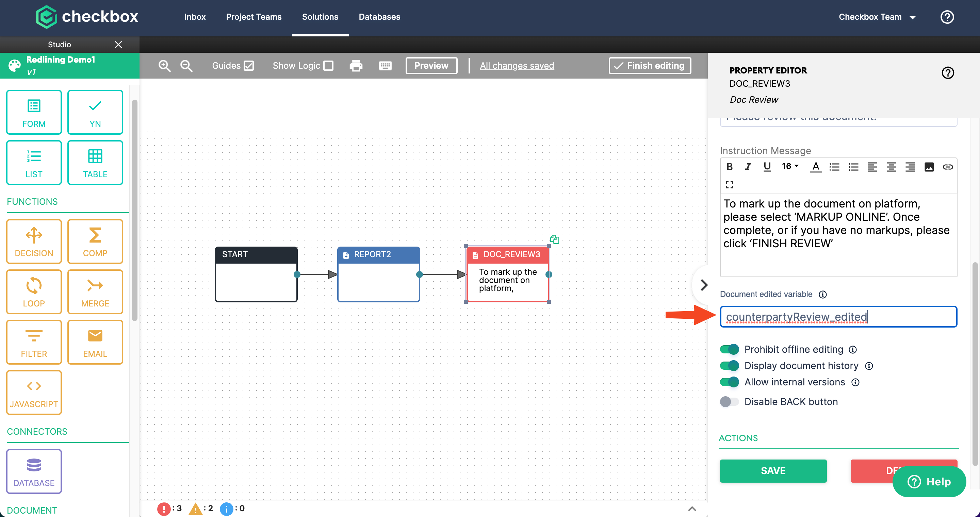The height and width of the screenshot is (517, 980).
Task: Toggle the Guides checkbox
Action: coord(249,66)
